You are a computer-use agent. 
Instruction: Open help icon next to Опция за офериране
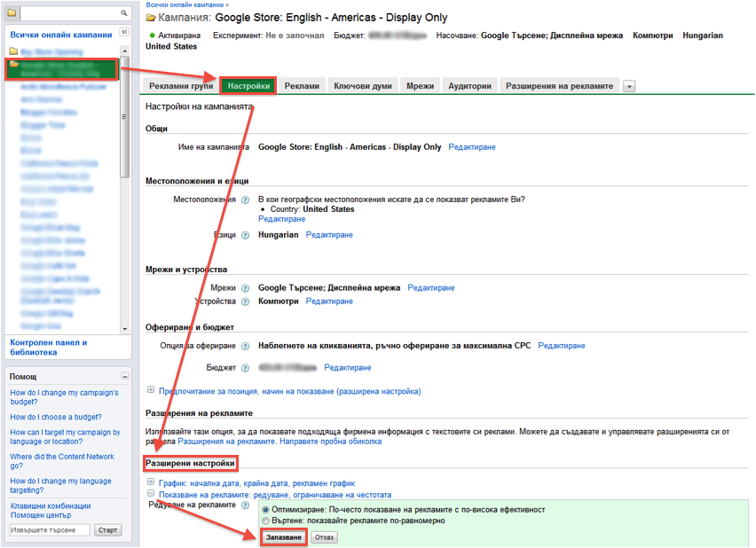tap(245, 346)
